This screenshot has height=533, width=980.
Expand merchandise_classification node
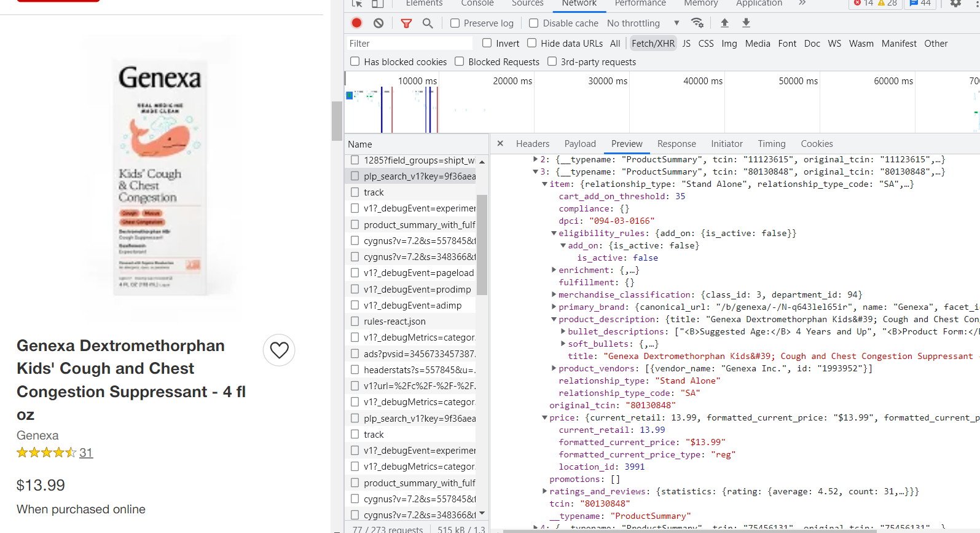pos(554,294)
